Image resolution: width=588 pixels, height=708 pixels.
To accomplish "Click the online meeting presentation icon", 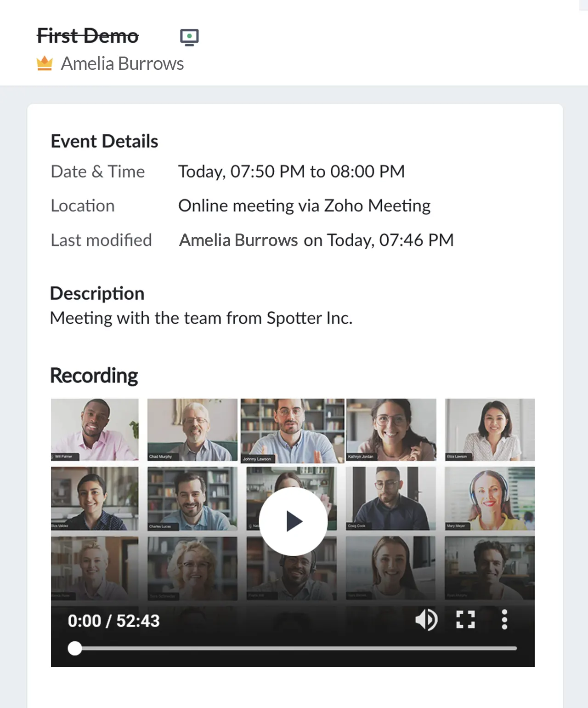I will click(x=189, y=37).
